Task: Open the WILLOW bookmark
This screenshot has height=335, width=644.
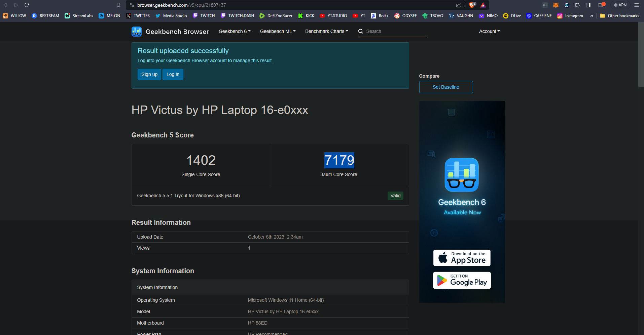Action: coord(14,16)
